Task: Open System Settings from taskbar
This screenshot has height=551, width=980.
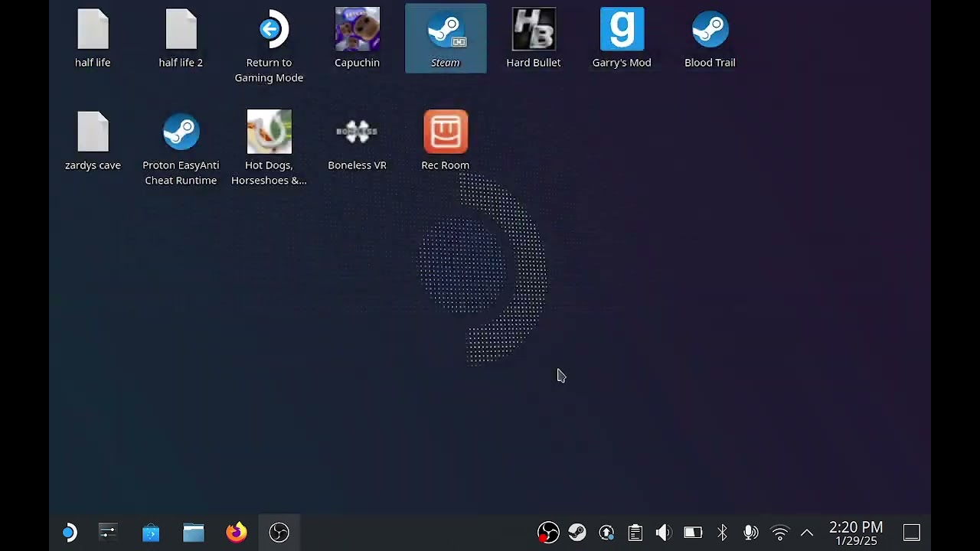Action: pos(108,533)
